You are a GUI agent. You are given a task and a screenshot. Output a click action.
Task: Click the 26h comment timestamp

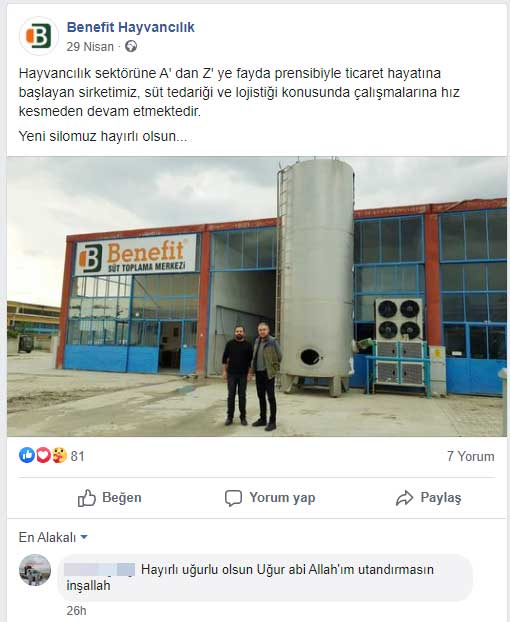[x=77, y=610]
